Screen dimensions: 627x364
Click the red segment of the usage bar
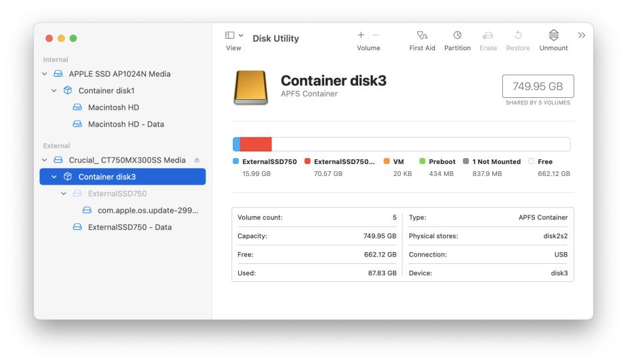pos(255,144)
